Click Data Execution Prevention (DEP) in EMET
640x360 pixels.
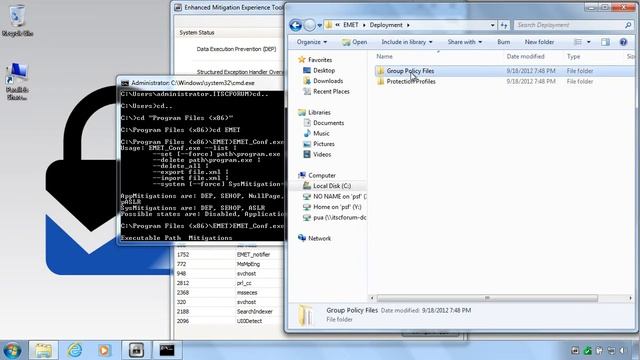(x=236, y=49)
